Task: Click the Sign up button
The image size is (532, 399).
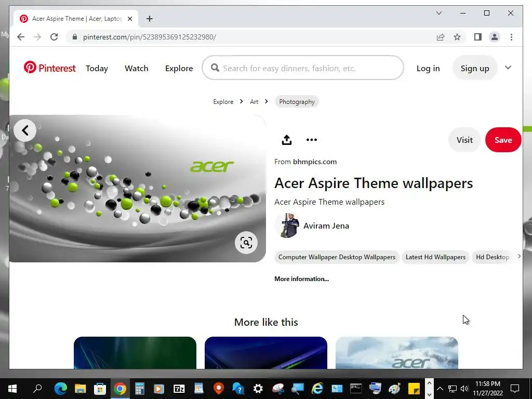Action: (x=475, y=68)
